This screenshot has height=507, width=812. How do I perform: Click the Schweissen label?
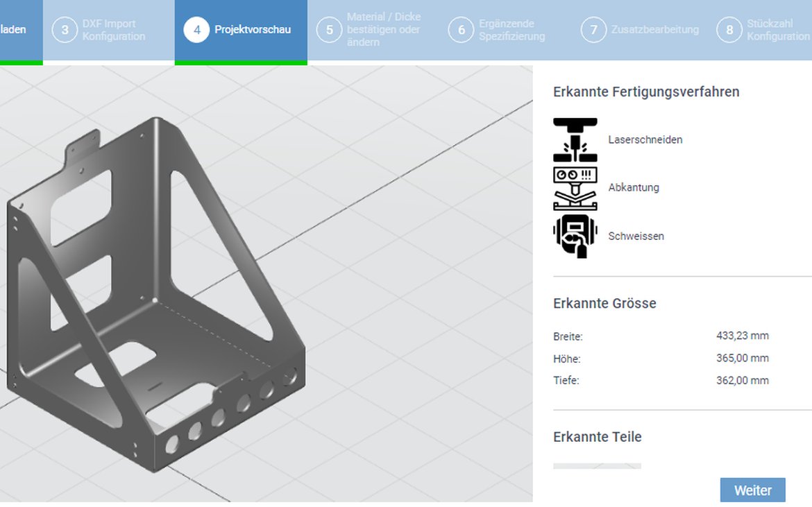click(636, 237)
